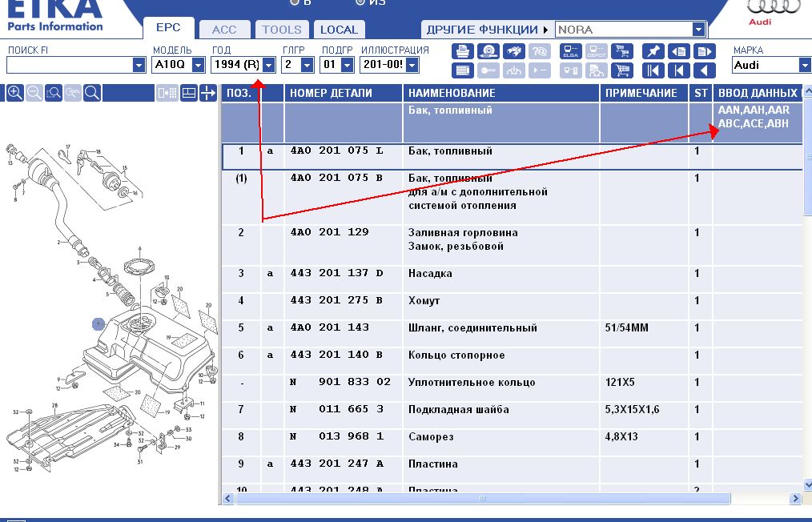Switch to the EPC tab

168,29
